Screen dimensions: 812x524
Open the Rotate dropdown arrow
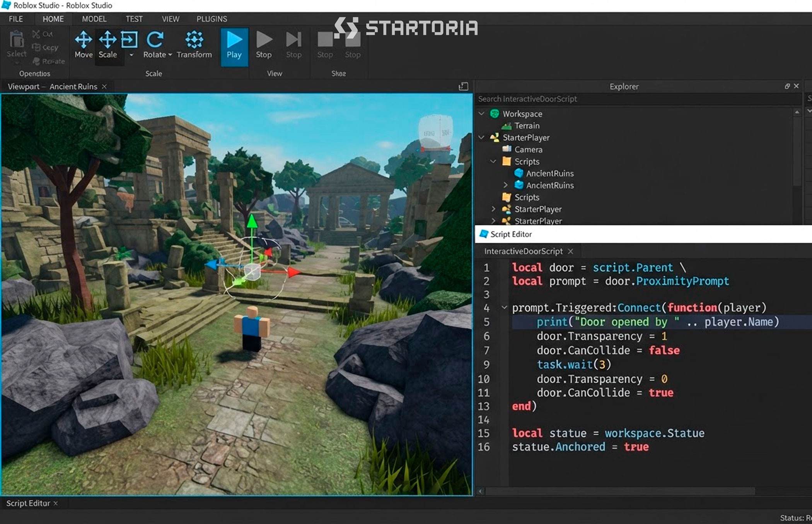point(170,55)
